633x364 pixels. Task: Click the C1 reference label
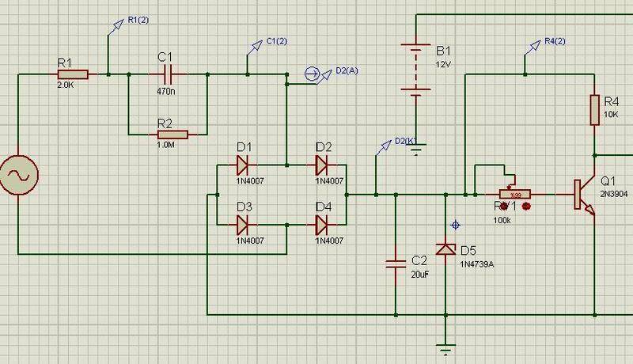point(165,57)
